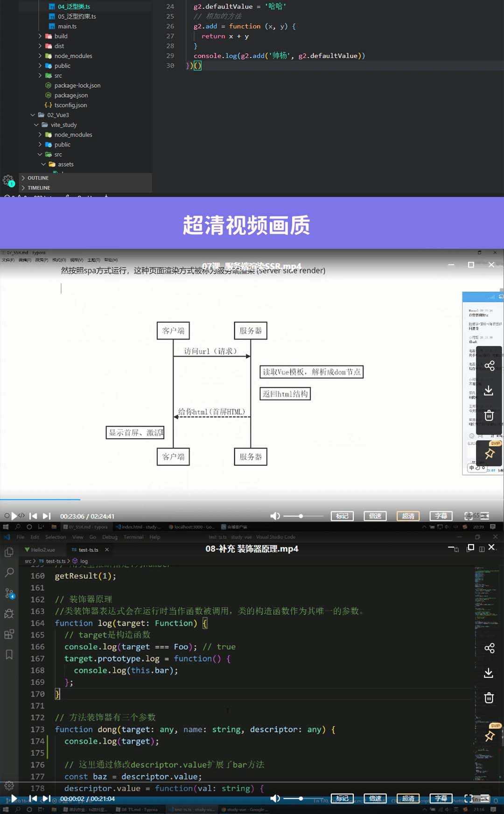Image resolution: width=504 pixels, height=814 pixels.
Task: Open settings gear with badge beside OUTLINE
Action: [x=8, y=180]
